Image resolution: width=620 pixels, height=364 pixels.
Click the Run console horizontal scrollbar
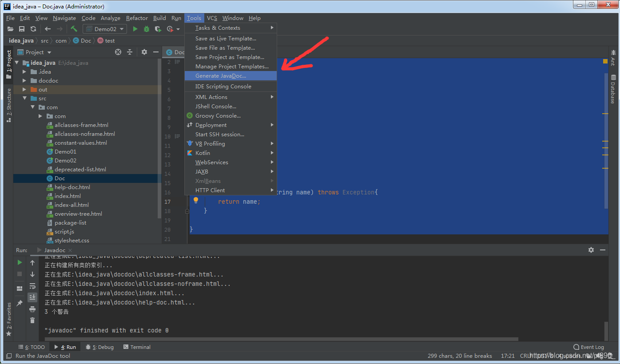coord(281,340)
